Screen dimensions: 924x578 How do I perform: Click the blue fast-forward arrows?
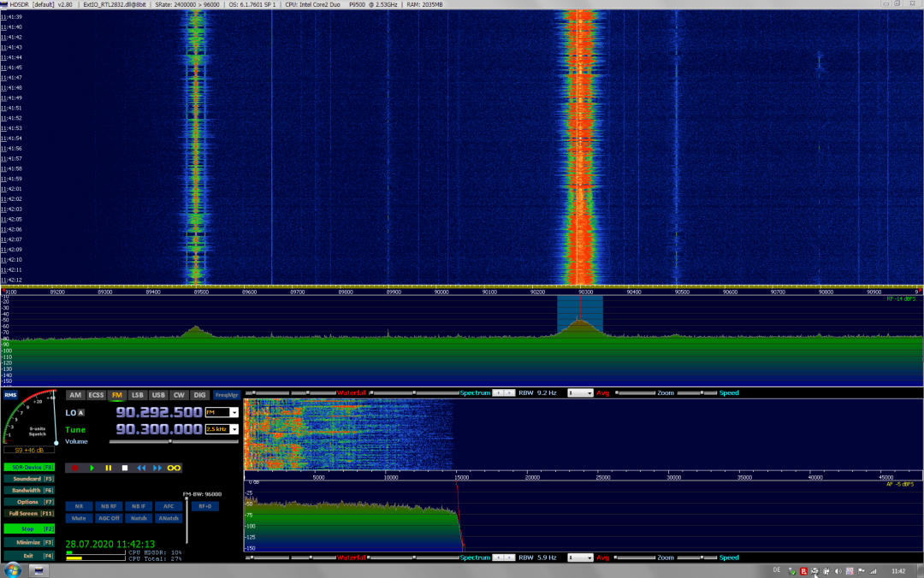pos(157,468)
